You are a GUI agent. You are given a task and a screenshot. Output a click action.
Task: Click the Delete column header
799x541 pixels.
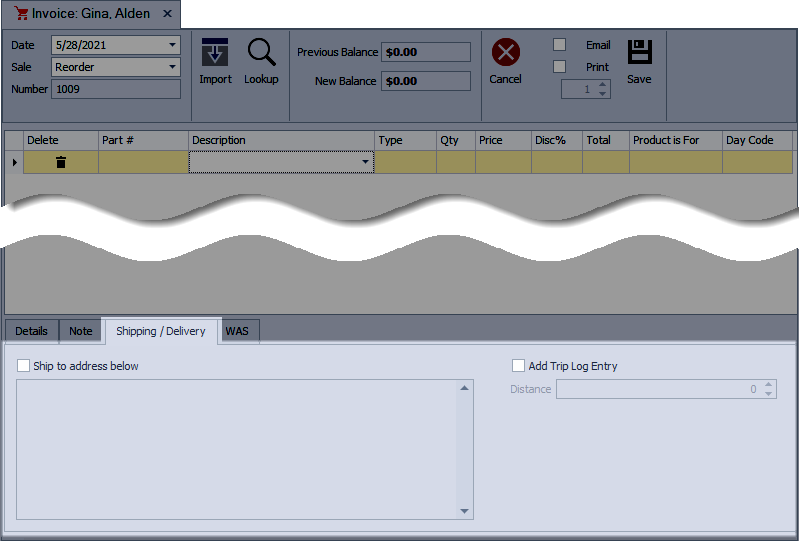pyautogui.click(x=61, y=140)
